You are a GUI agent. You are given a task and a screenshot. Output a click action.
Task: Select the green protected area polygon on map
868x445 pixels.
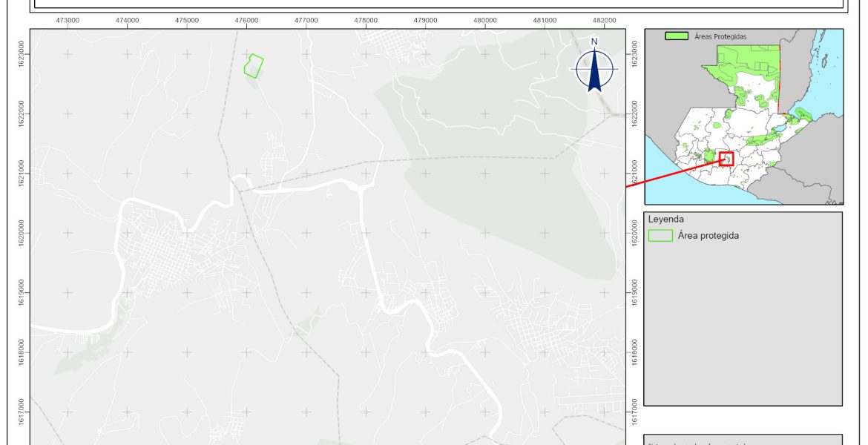coord(254,66)
